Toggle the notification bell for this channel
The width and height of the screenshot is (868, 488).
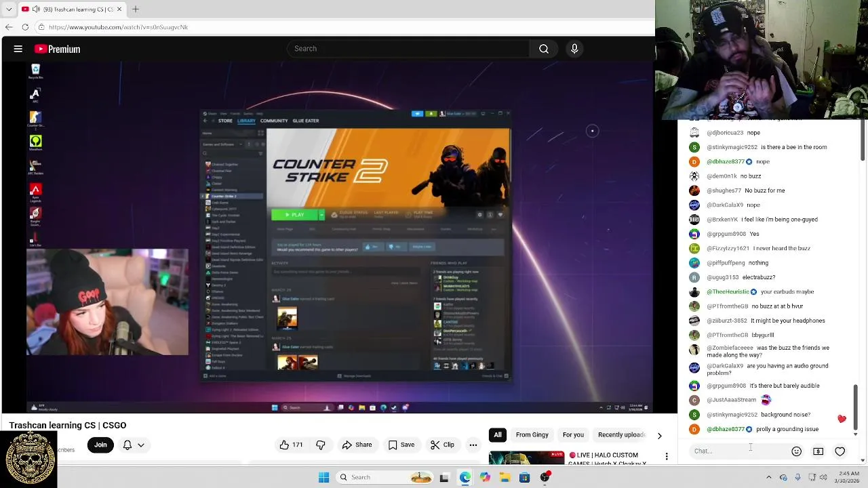127,445
